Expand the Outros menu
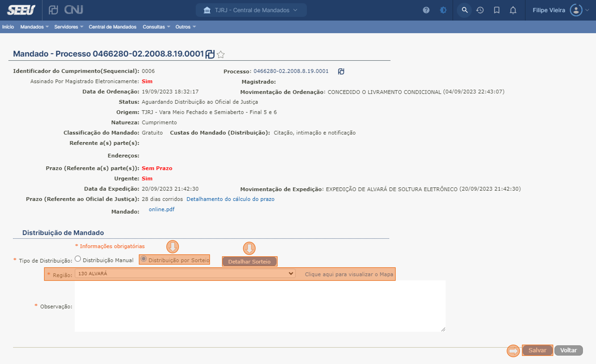The width and height of the screenshot is (596, 364). (x=186, y=27)
